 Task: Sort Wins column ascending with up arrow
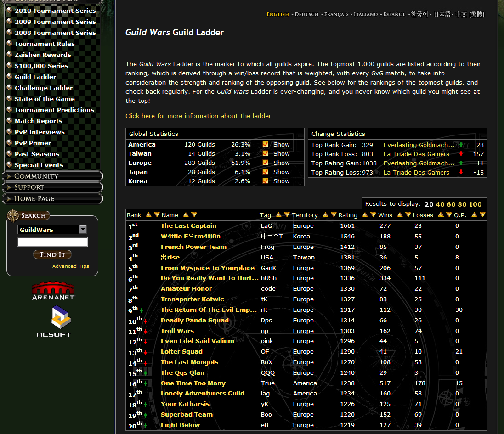[400, 215]
